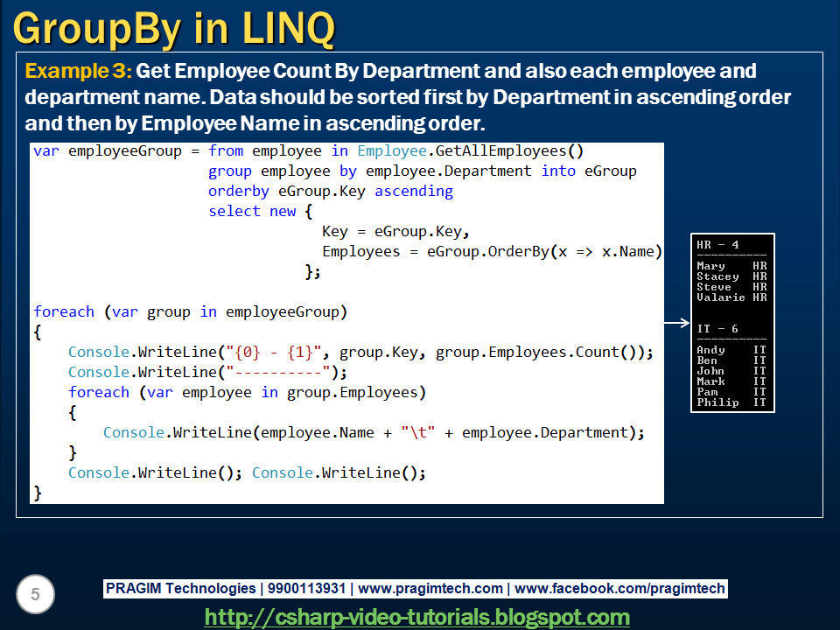Click the facebook.com/pragimtech link
This screenshot has height=630, width=840.
[x=623, y=588]
